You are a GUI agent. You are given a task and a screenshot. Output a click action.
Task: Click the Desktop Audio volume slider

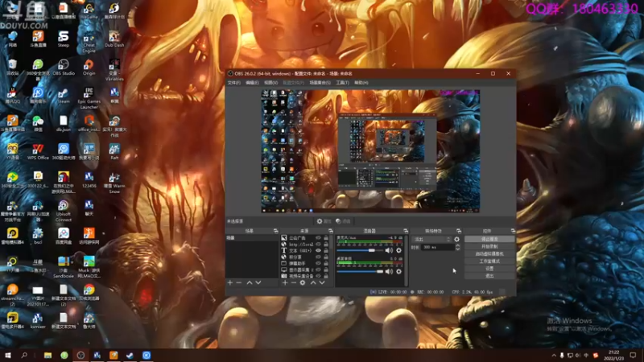(x=360, y=271)
